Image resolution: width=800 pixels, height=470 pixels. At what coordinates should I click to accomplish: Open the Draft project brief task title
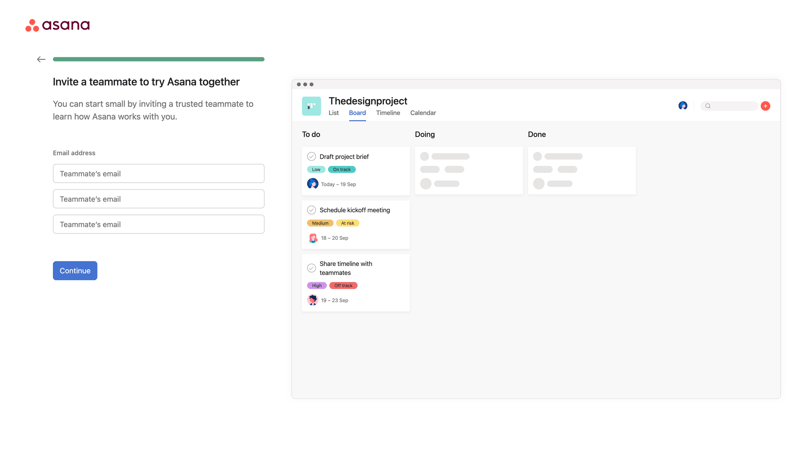pyautogui.click(x=344, y=157)
